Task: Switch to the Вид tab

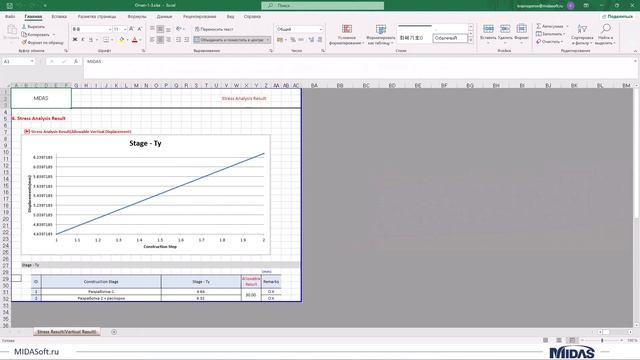Action: [x=231, y=17]
